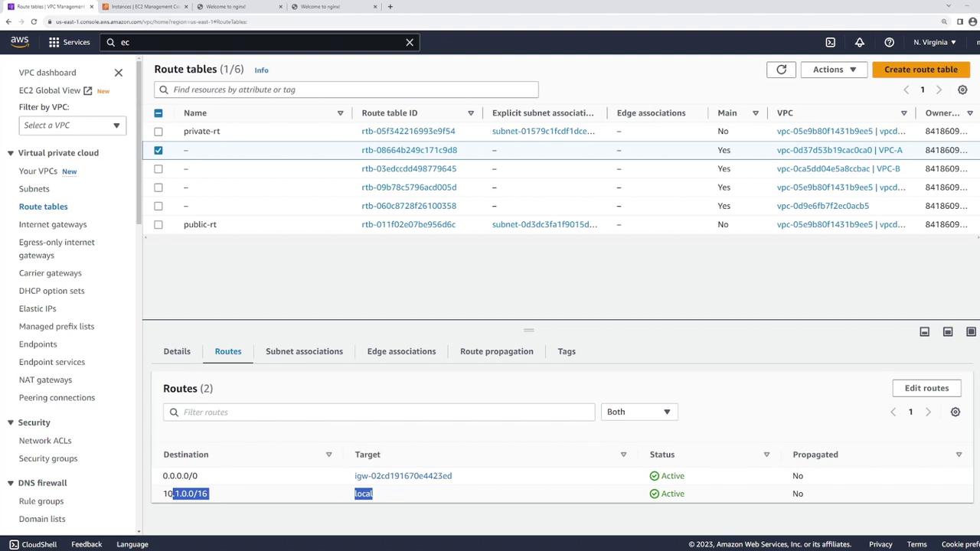
Task: Click the help question mark icon
Action: click(x=889, y=42)
